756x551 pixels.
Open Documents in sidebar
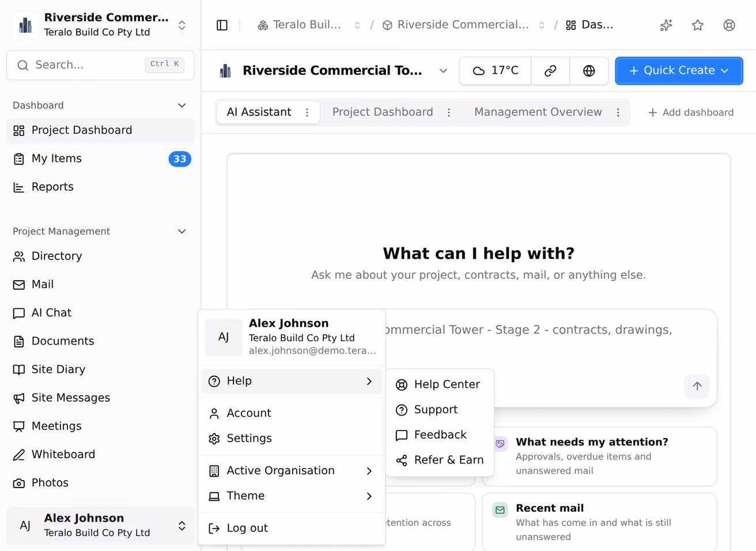tap(100, 341)
